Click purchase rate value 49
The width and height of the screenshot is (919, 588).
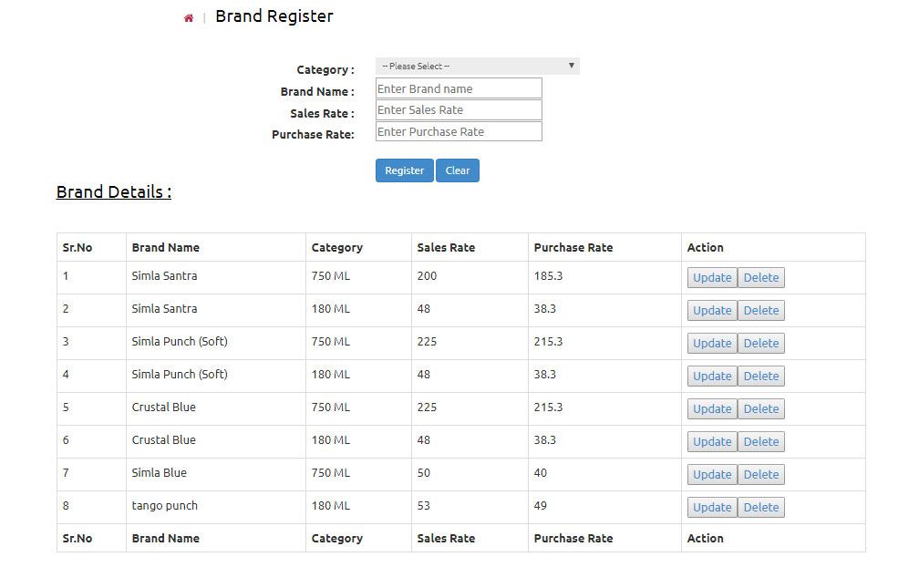541,506
